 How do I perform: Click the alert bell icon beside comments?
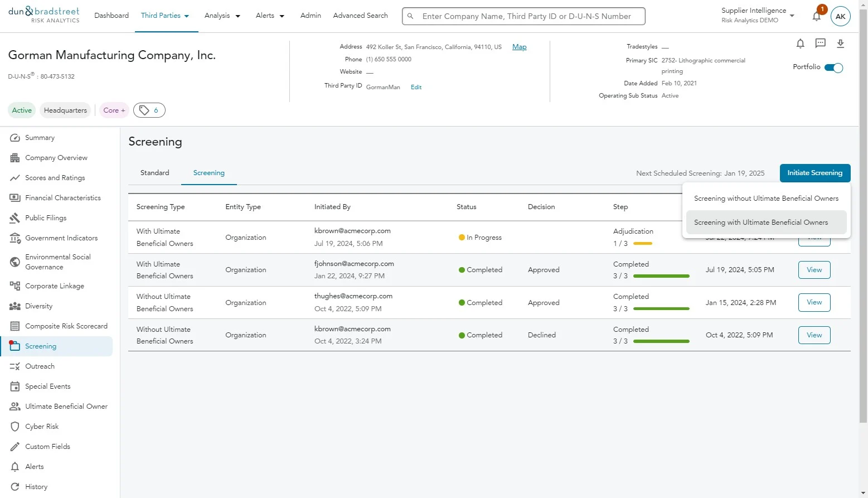click(800, 43)
